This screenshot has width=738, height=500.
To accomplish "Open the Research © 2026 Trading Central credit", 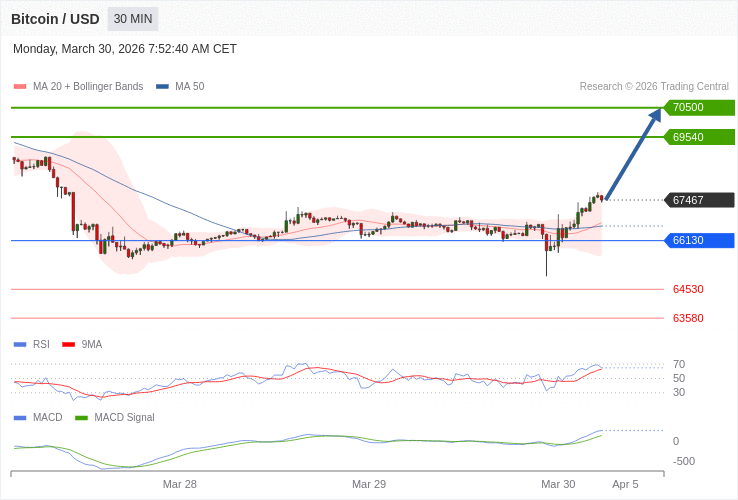I will 654,86.
